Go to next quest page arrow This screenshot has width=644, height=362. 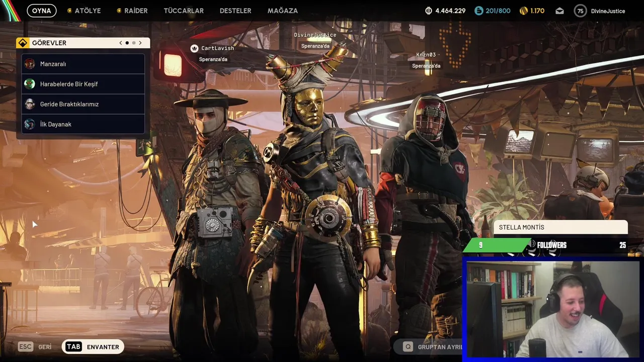(140, 43)
